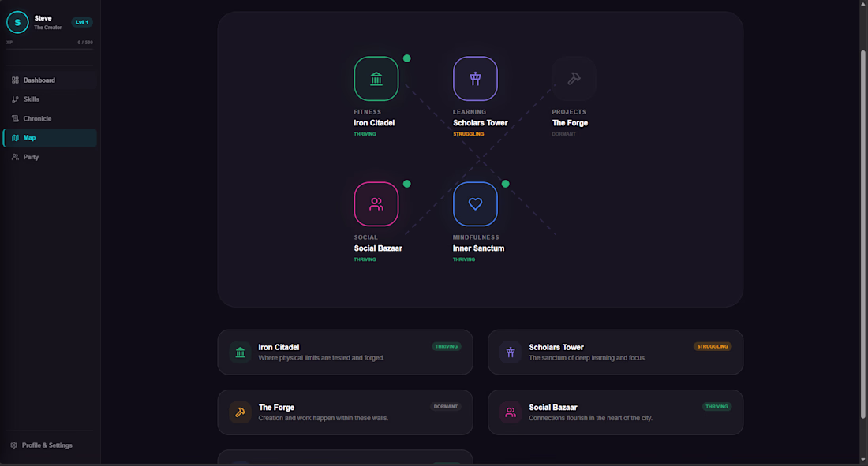
Task: Click the vertical scrollbar thumb
Action: pos(862,235)
